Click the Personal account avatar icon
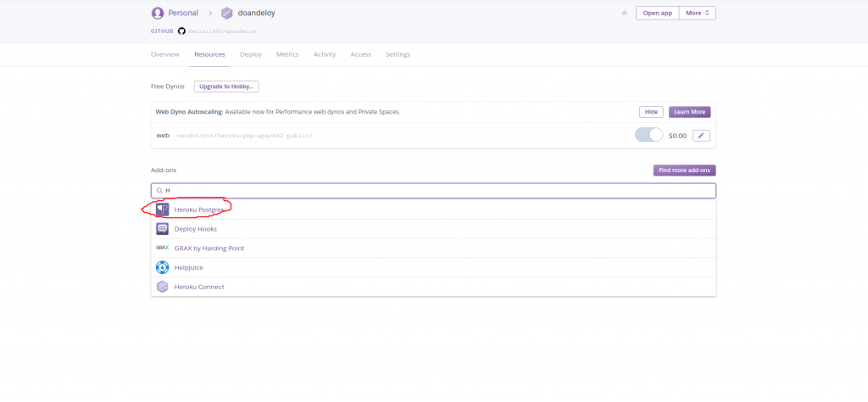 (158, 13)
